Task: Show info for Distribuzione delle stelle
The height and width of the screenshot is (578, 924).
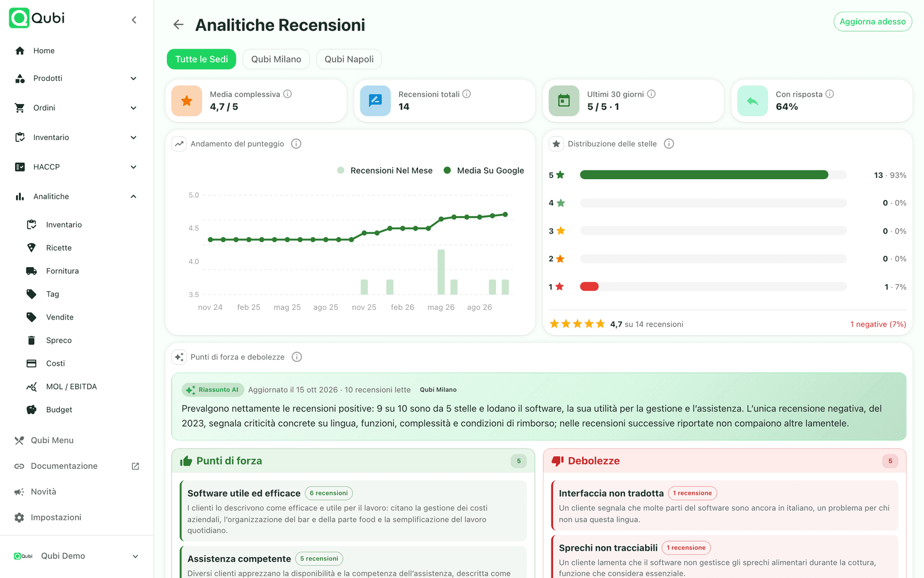Action: pos(669,143)
